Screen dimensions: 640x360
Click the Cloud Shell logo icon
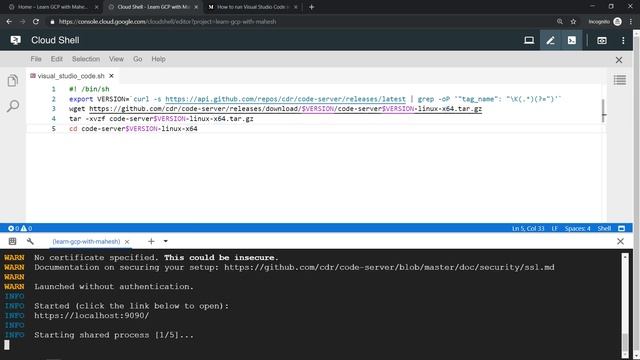pyautogui.click(x=16, y=40)
